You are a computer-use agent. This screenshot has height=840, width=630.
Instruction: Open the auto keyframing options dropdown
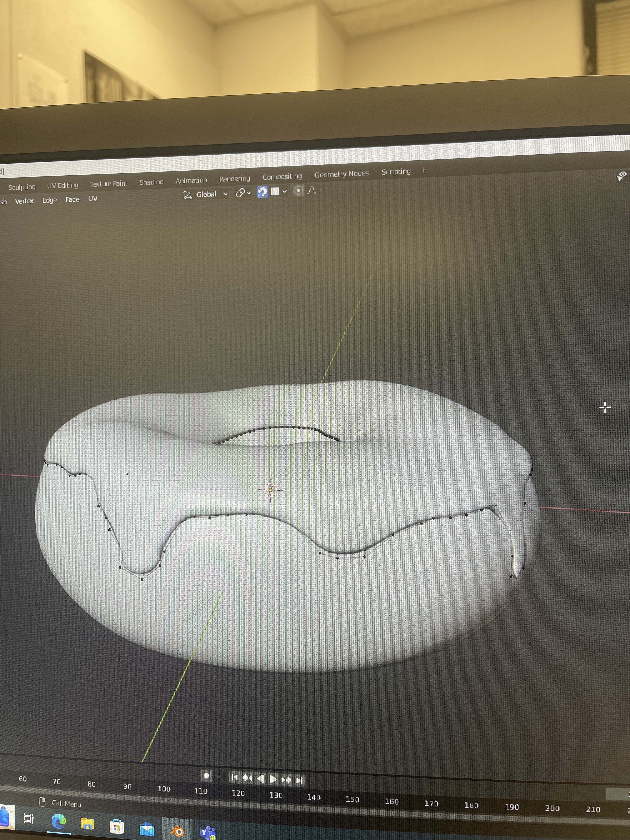(x=218, y=777)
